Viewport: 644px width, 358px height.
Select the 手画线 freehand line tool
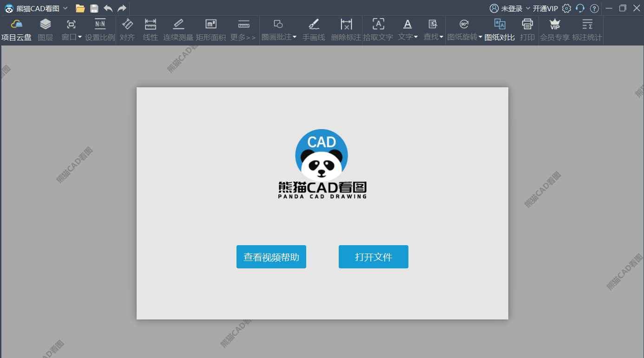[x=314, y=31]
